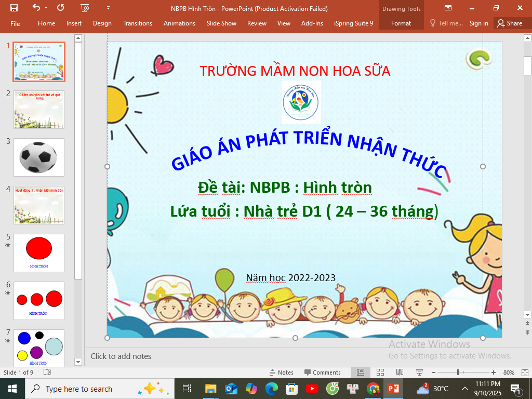
Task: Click the Redo/Repeat icon
Action: 60,8
